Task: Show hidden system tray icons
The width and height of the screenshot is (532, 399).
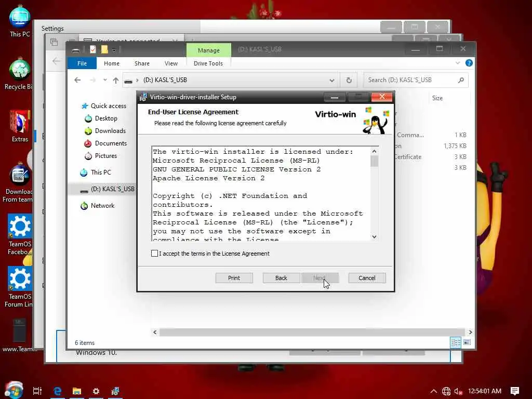Action: tap(434, 391)
